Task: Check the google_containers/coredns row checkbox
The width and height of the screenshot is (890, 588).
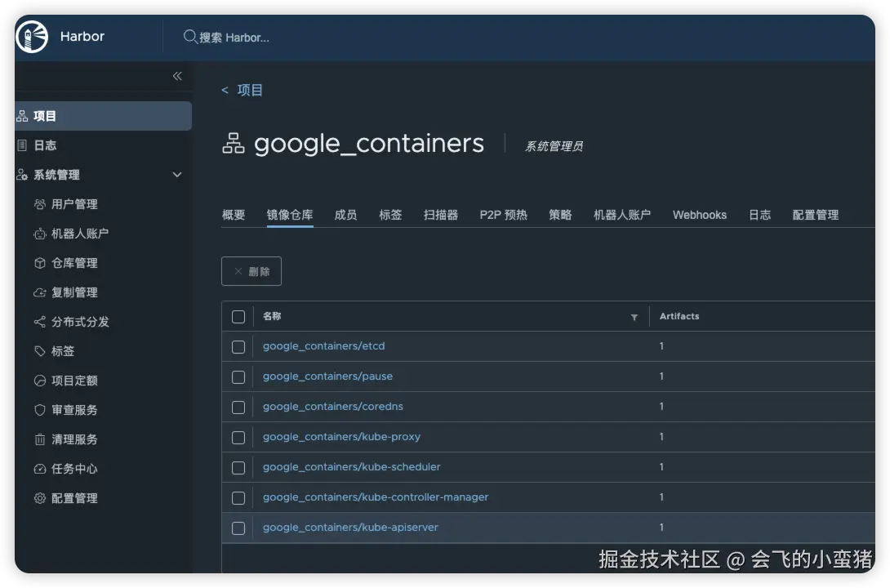Action: pyautogui.click(x=238, y=408)
